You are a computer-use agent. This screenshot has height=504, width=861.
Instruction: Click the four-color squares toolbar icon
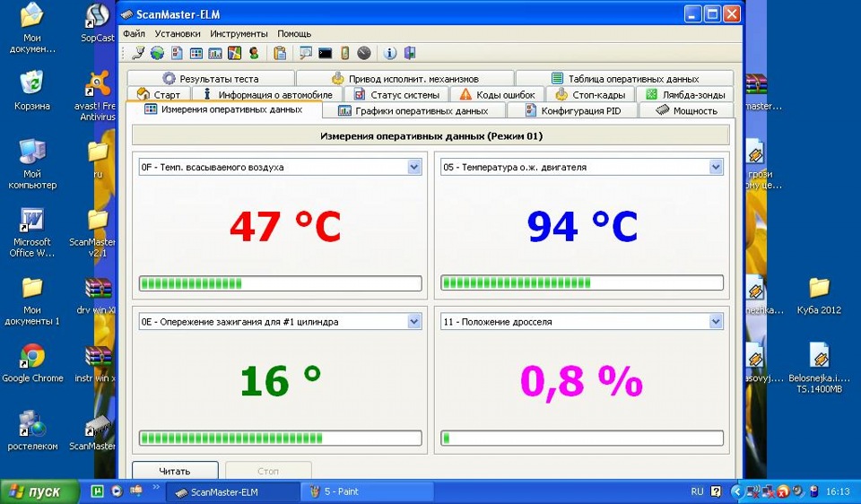(234, 53)
